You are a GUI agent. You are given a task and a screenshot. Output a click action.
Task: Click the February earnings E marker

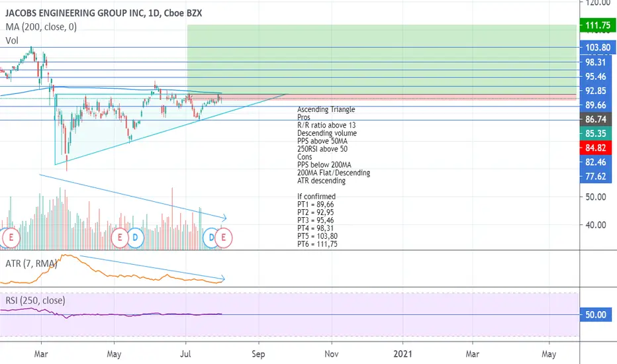coord(11,238)
